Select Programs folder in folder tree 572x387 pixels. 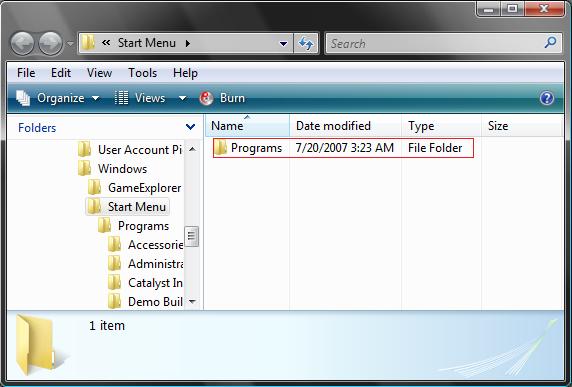[x=134, y=226]
